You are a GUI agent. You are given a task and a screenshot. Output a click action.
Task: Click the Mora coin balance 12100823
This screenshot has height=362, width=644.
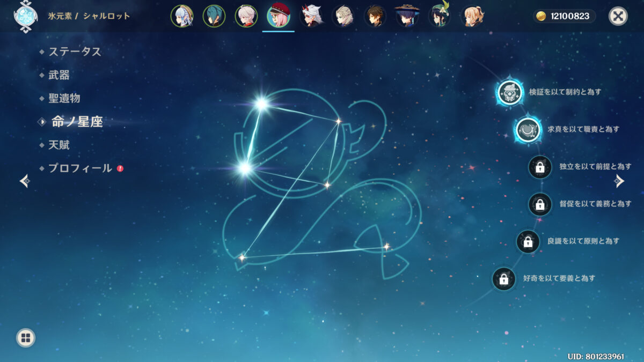(565, 17)
